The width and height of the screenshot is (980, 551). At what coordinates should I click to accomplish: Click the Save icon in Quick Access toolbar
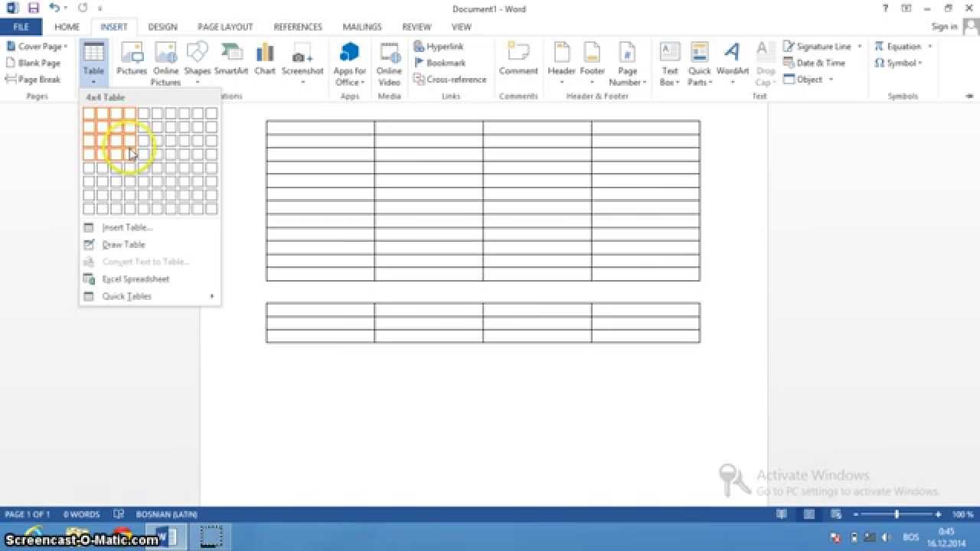click(x=33, y=8)
